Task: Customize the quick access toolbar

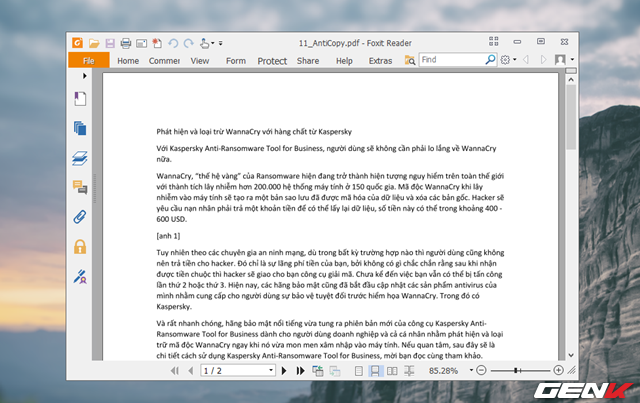Action: click(x=220, y=43)
